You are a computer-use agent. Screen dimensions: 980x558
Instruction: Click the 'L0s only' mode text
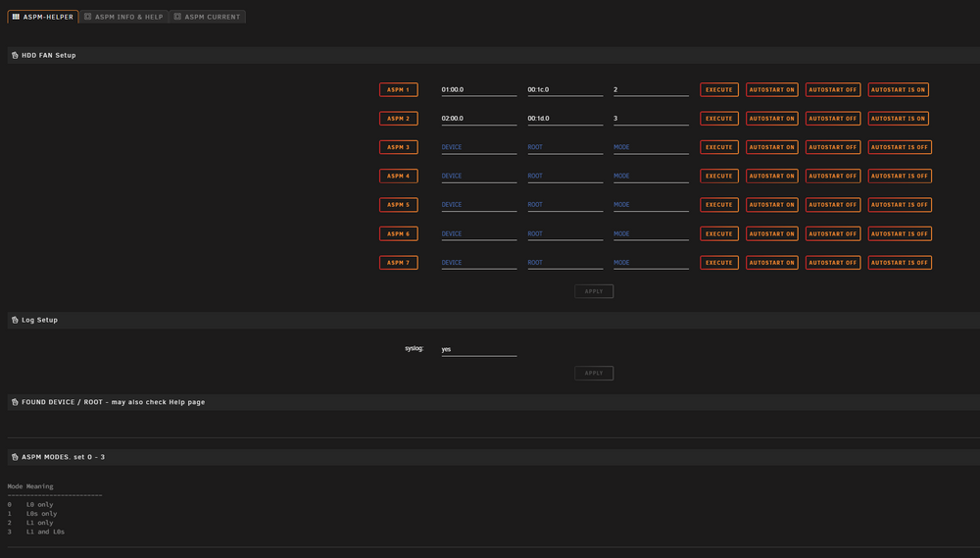pos(41,514)
